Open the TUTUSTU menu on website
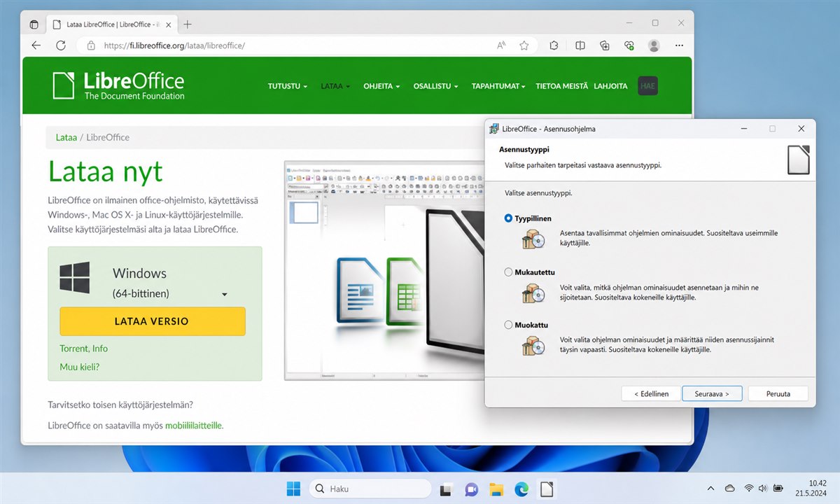This screenshot has height=504, width=840. pyautogui.click(x=288, y=86)
